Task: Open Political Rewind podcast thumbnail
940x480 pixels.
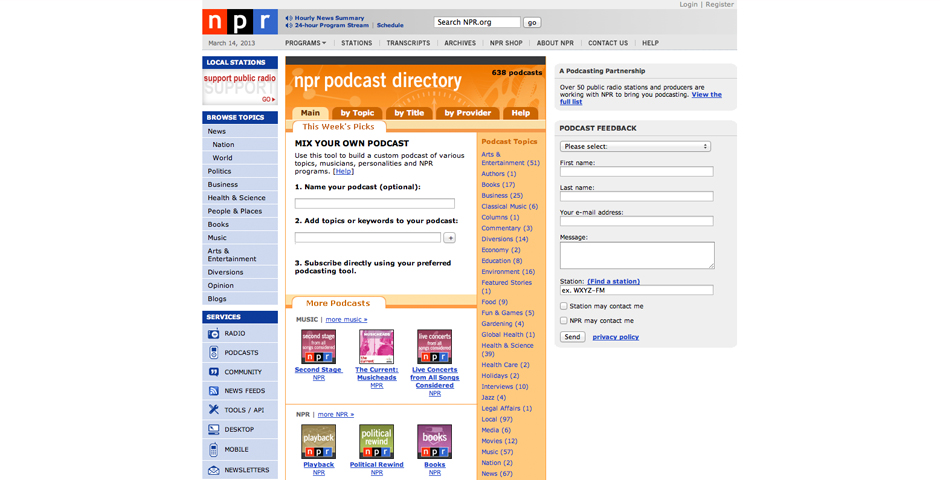Action: 376,442
